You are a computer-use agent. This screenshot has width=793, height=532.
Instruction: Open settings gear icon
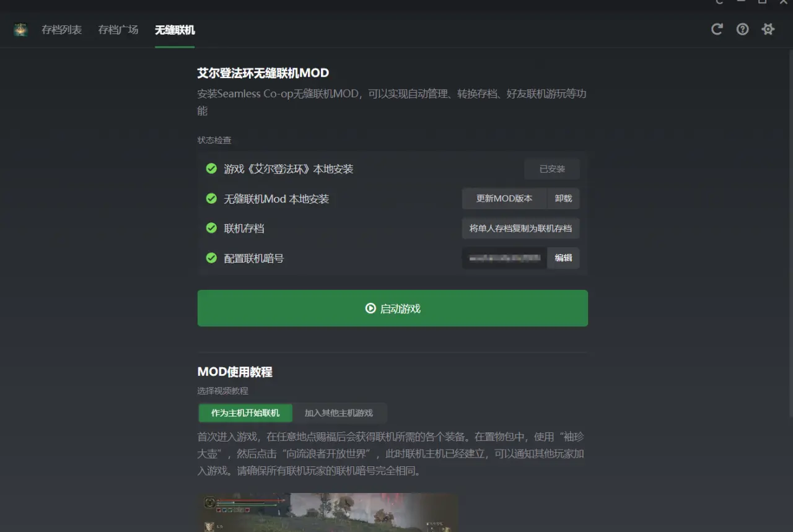[x=768, y=29]
